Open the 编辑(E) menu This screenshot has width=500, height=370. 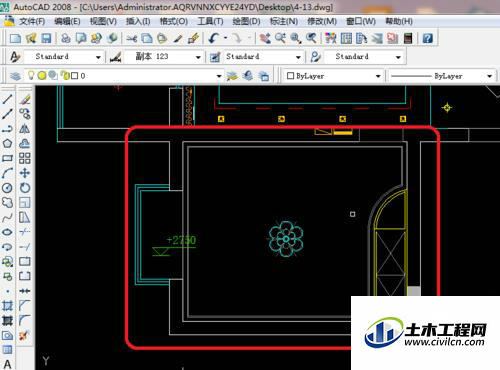click(67, 22)
